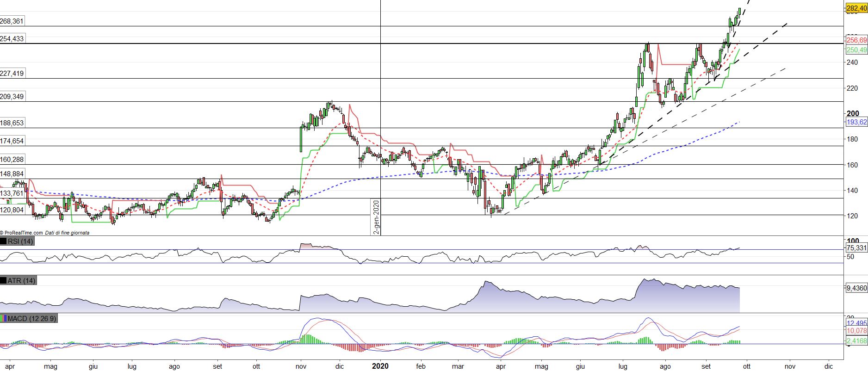The image size is (868, 371).
Task: Click the multicolor swatch beside MACD (12 26 9)
Action: pyautogui.click(x=3, y=319)
